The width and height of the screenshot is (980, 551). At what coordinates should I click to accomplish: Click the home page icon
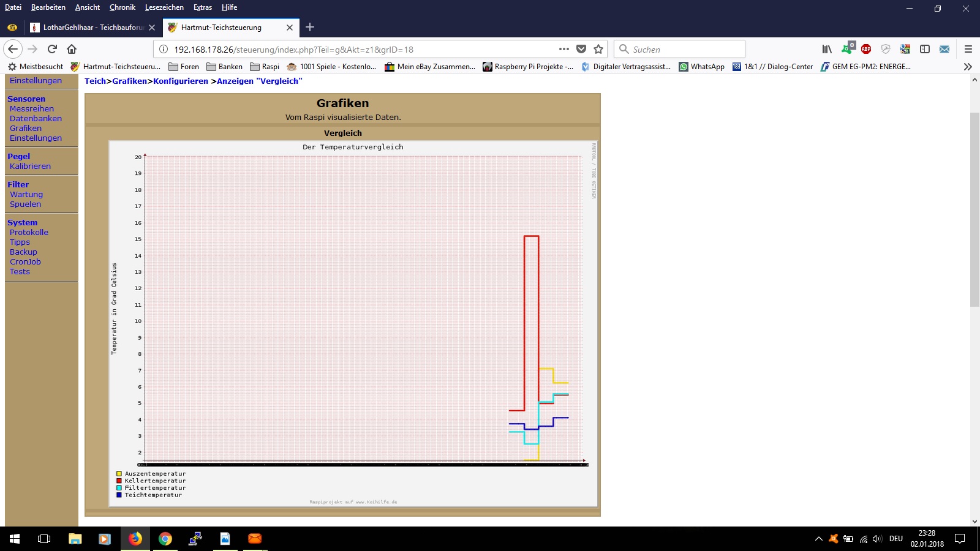click(x=72, y=49)
